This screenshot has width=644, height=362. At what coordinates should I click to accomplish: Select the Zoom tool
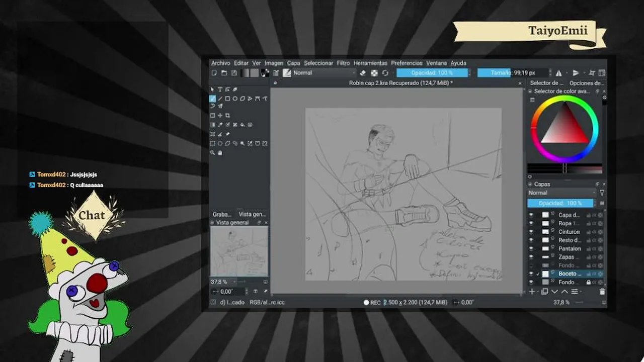click(x=213, y=153)
